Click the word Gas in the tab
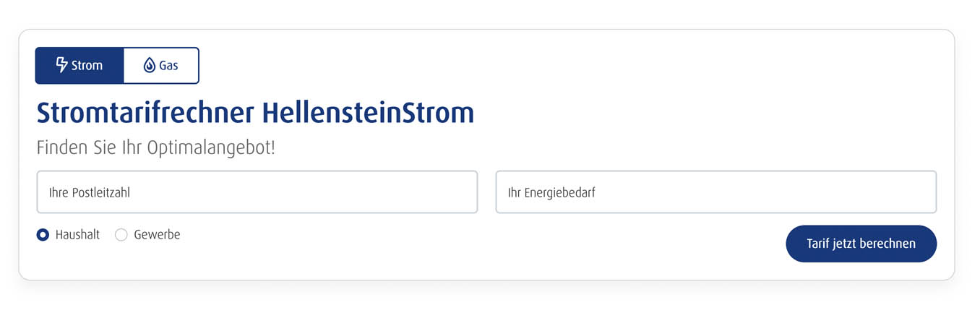980x313 pixels. (168, 66)
